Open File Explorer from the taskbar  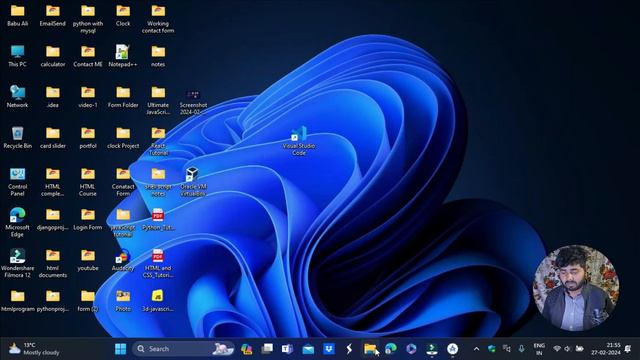click(x=370, y=349)
